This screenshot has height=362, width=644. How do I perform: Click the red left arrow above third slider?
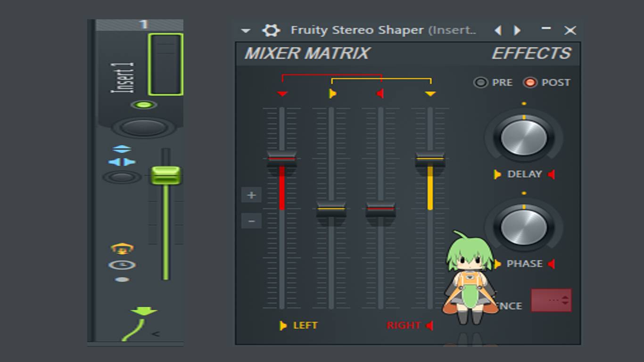pyautogui.click(x=380, y=94)
